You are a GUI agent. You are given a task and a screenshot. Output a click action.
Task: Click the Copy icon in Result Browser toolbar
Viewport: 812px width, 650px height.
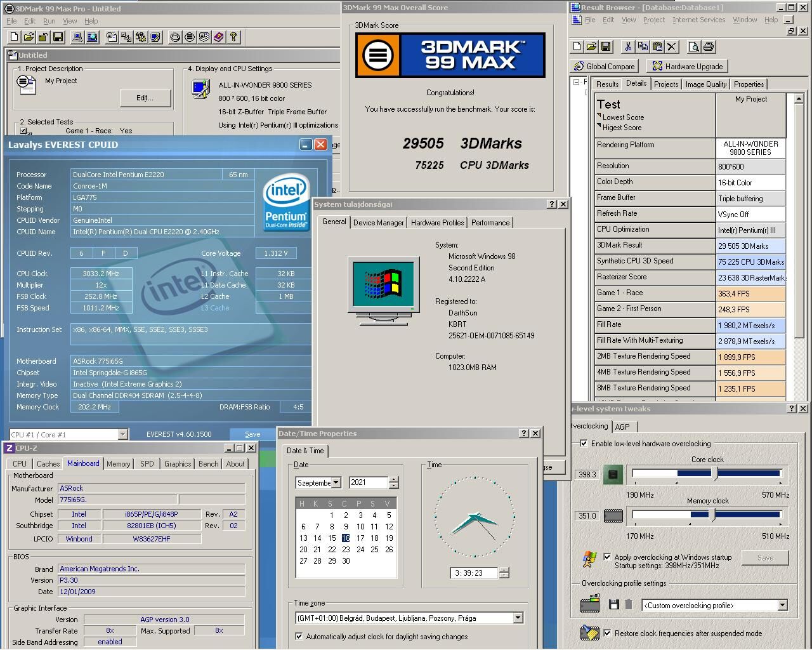(643, 46)
